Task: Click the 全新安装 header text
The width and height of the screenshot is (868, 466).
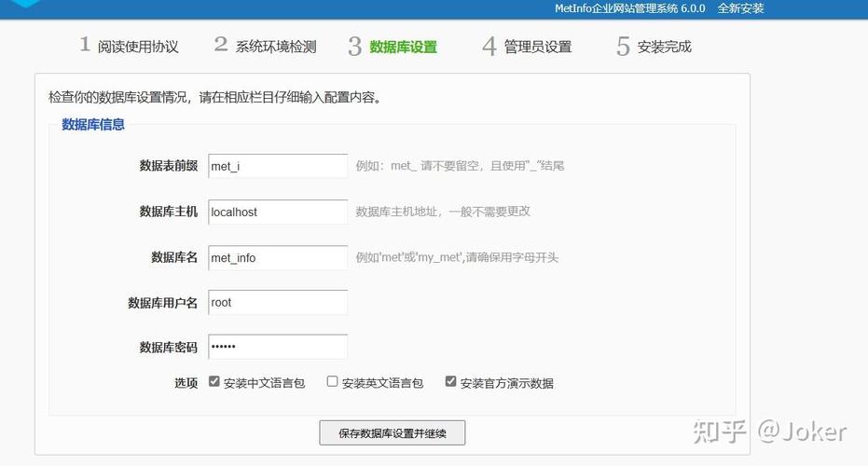Action: click(740, 8)
